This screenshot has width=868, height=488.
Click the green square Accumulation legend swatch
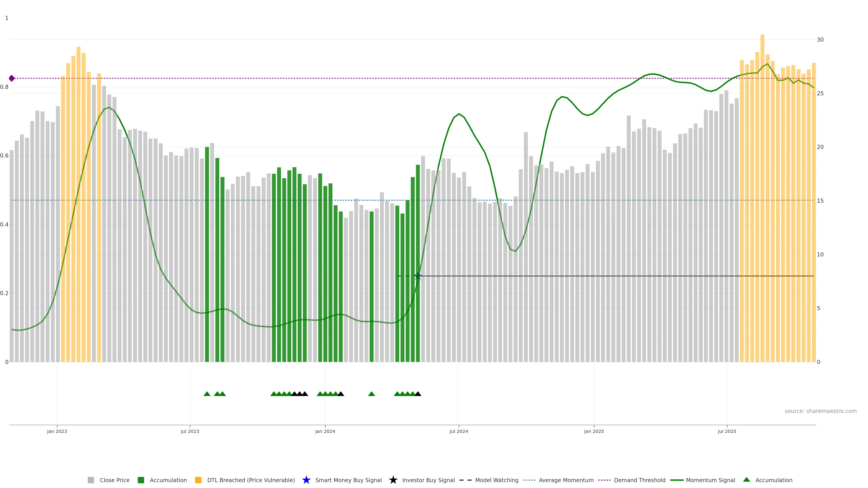(x=141, y=480)
